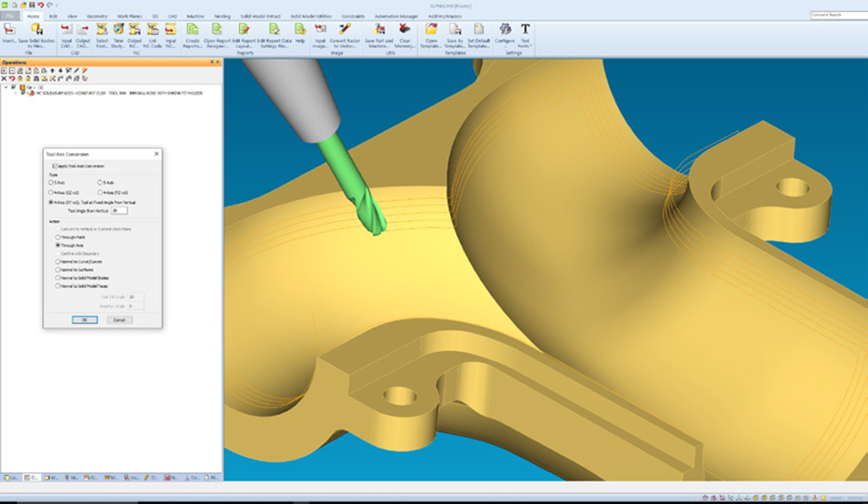Close the Tool Axis Conversion dialog
This screenshot has width=868, height=504.
tap(156, 154)
